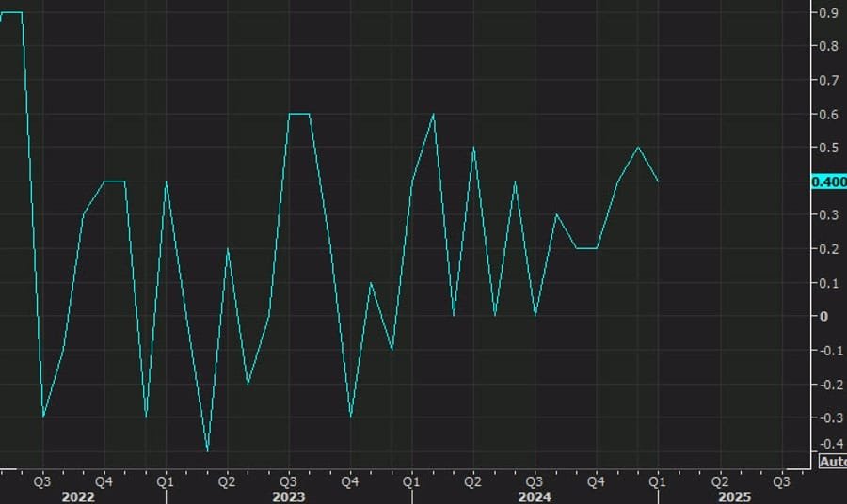
Task: Select the 2024 year label
Action: pos(534,496)
